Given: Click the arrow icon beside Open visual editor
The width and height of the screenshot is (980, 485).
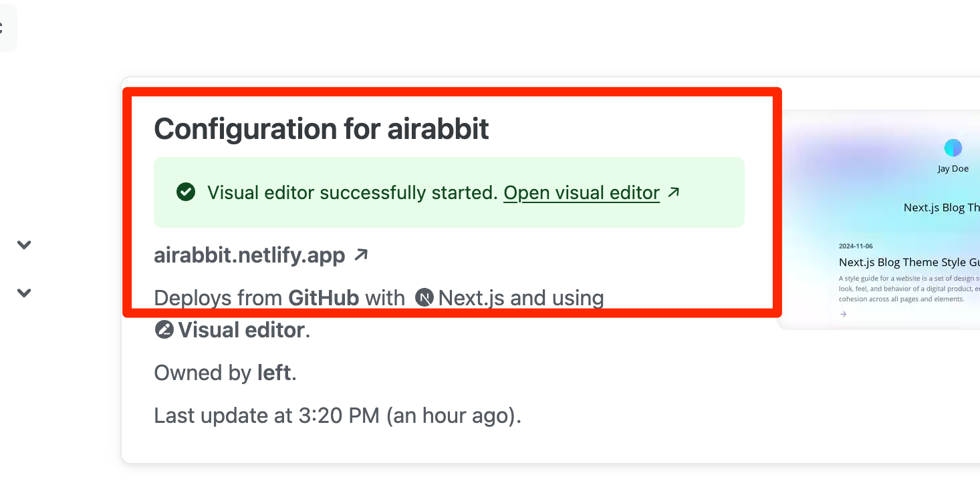Looking at the screenshot, I should (674, 192).
